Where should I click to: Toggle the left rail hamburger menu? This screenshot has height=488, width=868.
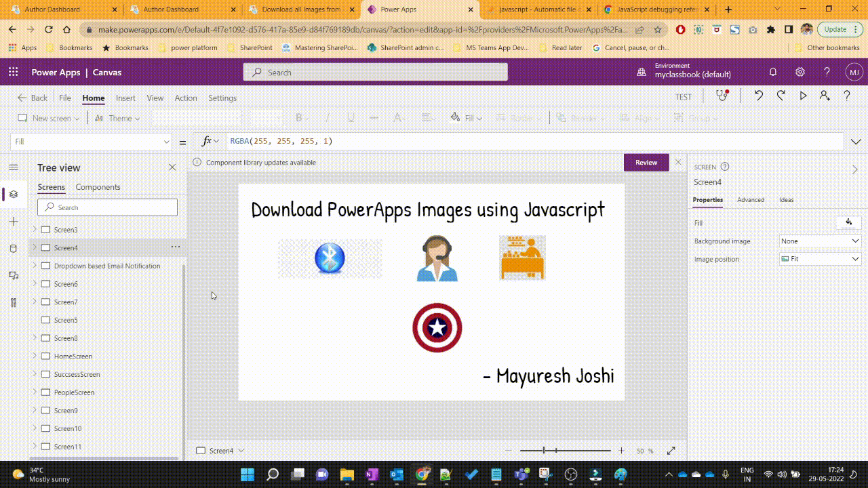(x=14, y=167)
